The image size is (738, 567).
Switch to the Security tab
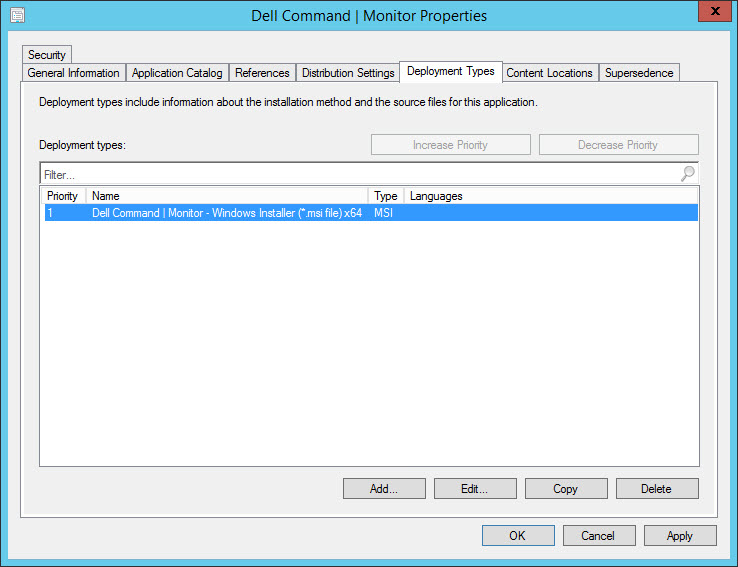point(47,55)
